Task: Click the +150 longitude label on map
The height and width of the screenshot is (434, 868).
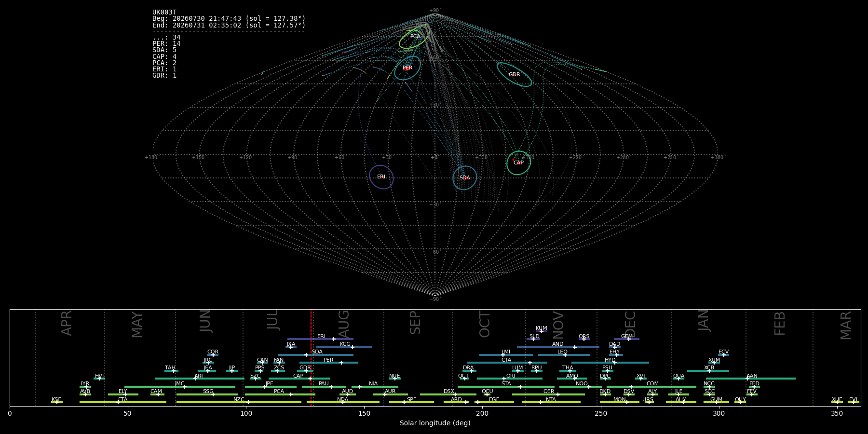Action: click(x=198, y=158)
